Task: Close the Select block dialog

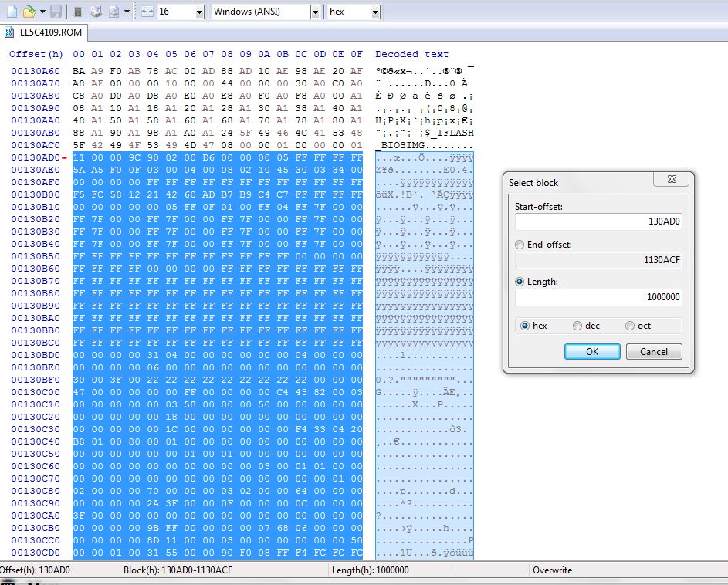Action: coord(672,179)
